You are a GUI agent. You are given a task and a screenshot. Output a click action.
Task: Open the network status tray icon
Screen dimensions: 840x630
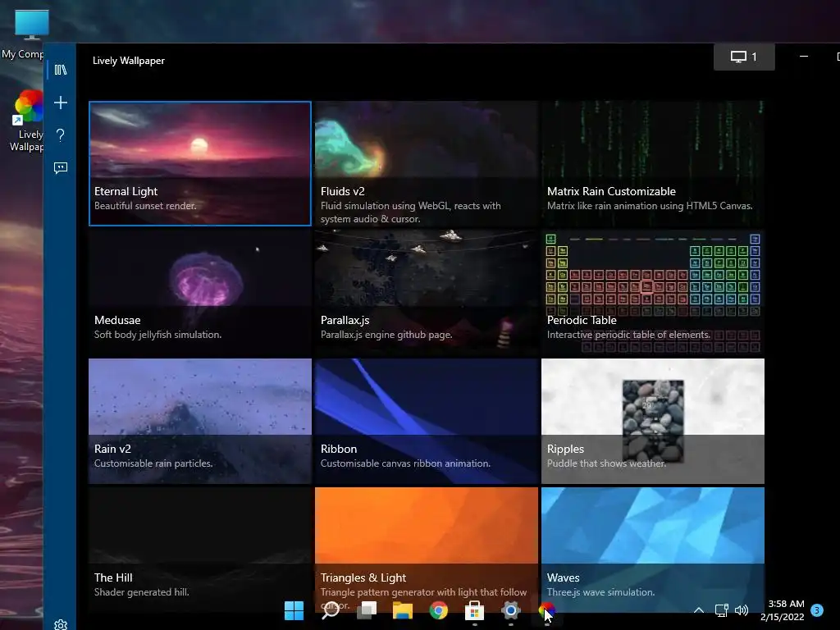tap(721, 610)
